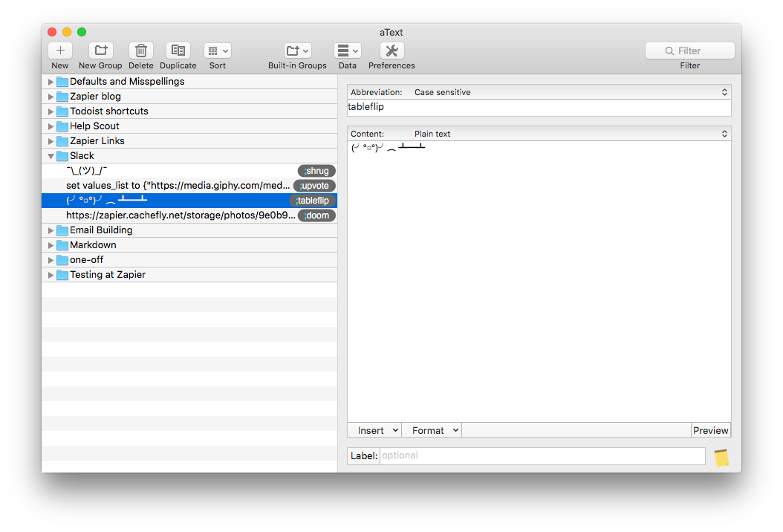Screen dimensions: 783x532
Task: Expand the Todoist shortcuts group
Action: [51, 111]
